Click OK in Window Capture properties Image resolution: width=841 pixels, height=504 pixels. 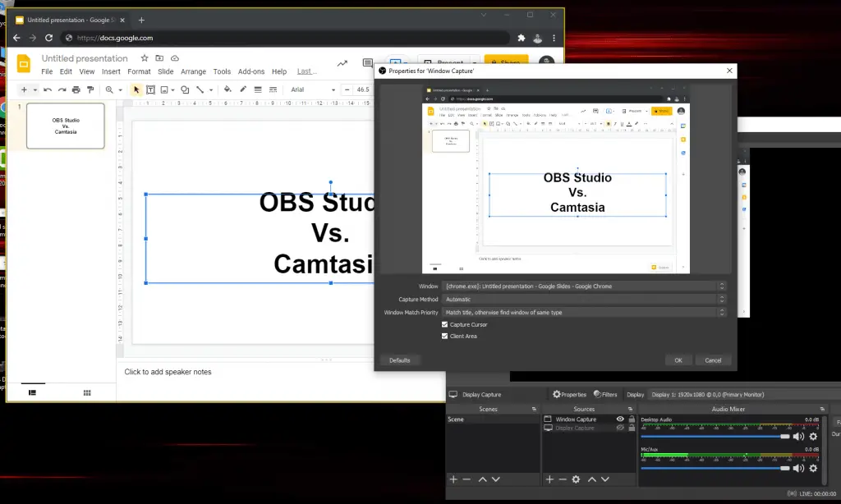(x=678, y=360)
